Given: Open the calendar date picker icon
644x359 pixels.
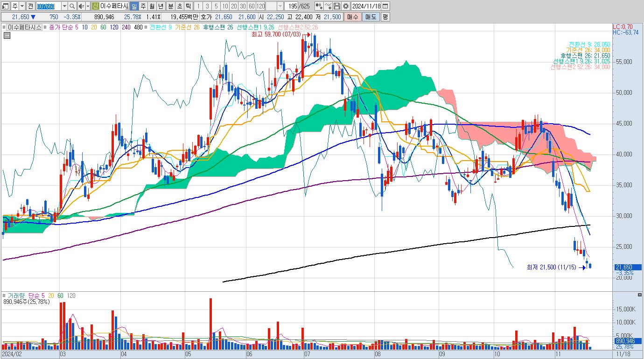Looking at the screenshot, I should click(385, 6).
